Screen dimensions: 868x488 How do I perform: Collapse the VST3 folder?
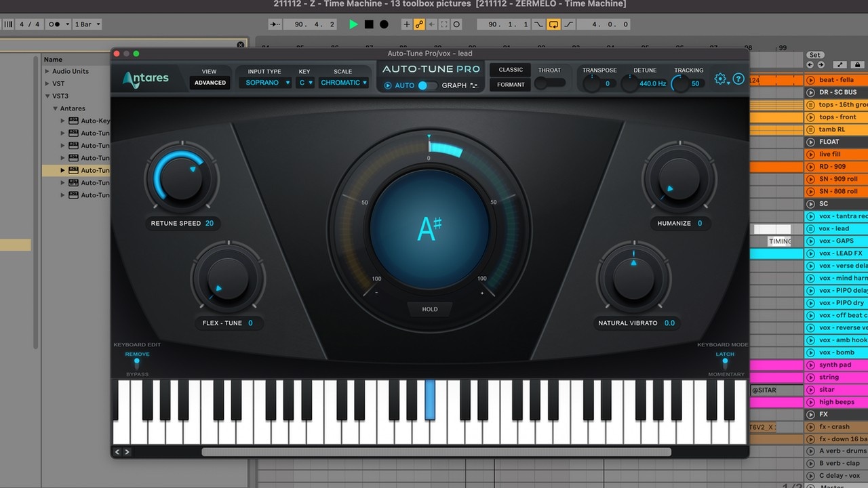(47, 96)
